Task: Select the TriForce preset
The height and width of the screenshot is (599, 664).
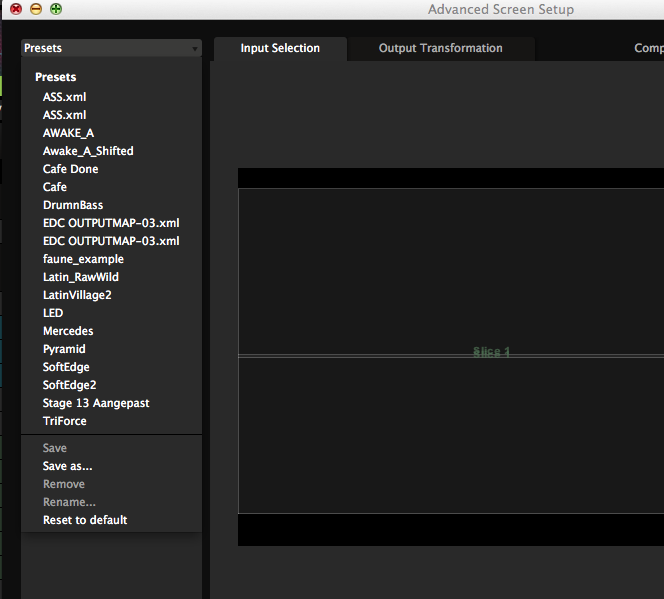Action: (65, 421)
